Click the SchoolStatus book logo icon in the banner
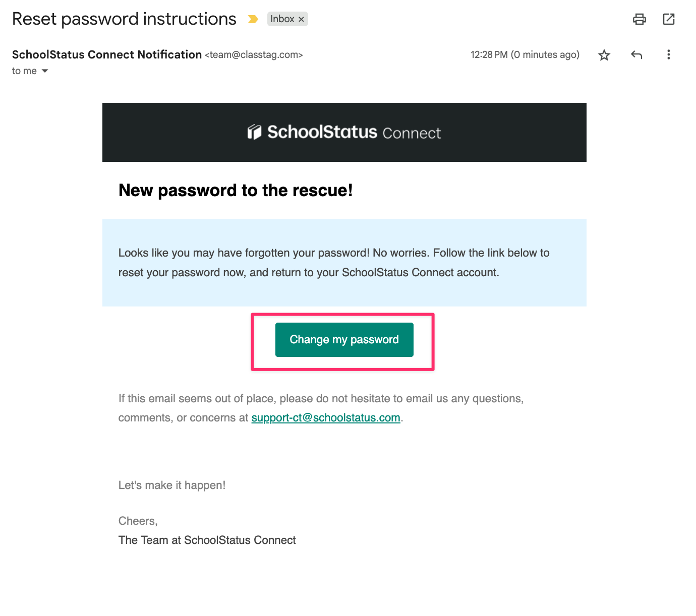 click(x=254, y=132)
